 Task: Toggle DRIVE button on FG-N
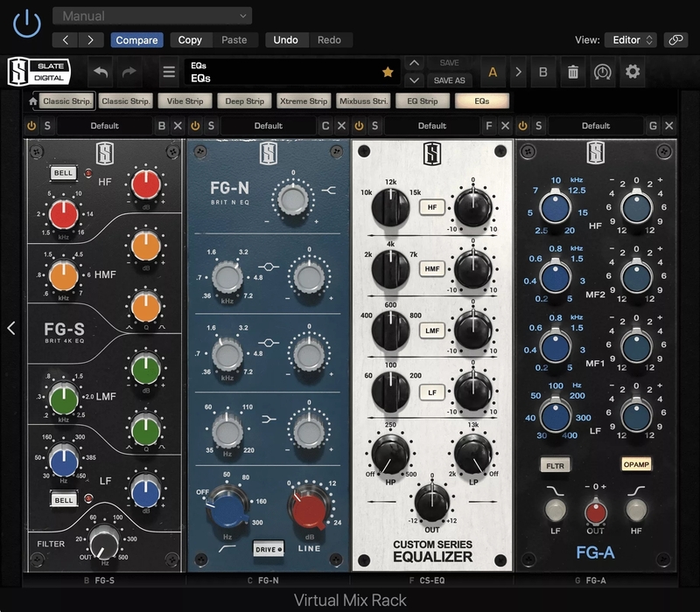click(x=269, y=549)
